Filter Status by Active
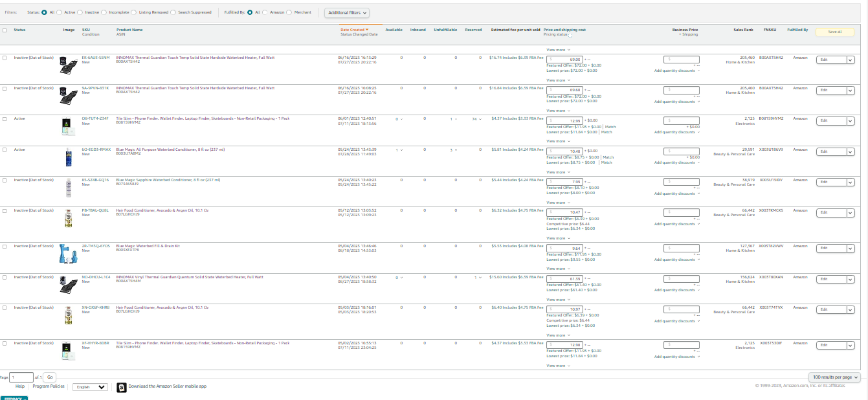 [x=60, y=12]
